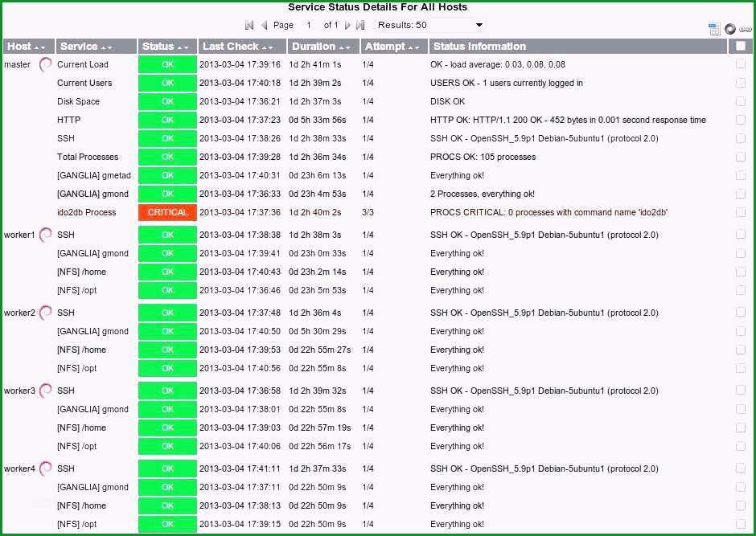Viewport: 756px width, 536px height.
Task: Open the worker3 host link
Action: (19, 391)
